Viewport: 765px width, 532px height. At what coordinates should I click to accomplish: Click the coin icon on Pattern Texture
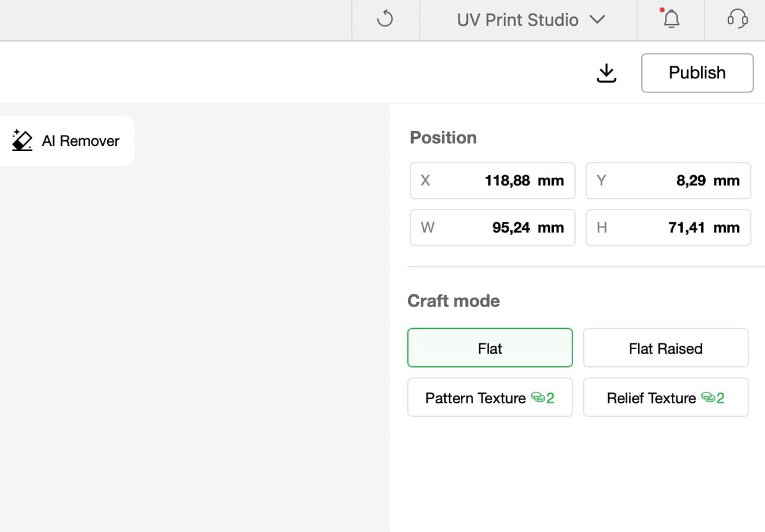[x=537, y=398]
